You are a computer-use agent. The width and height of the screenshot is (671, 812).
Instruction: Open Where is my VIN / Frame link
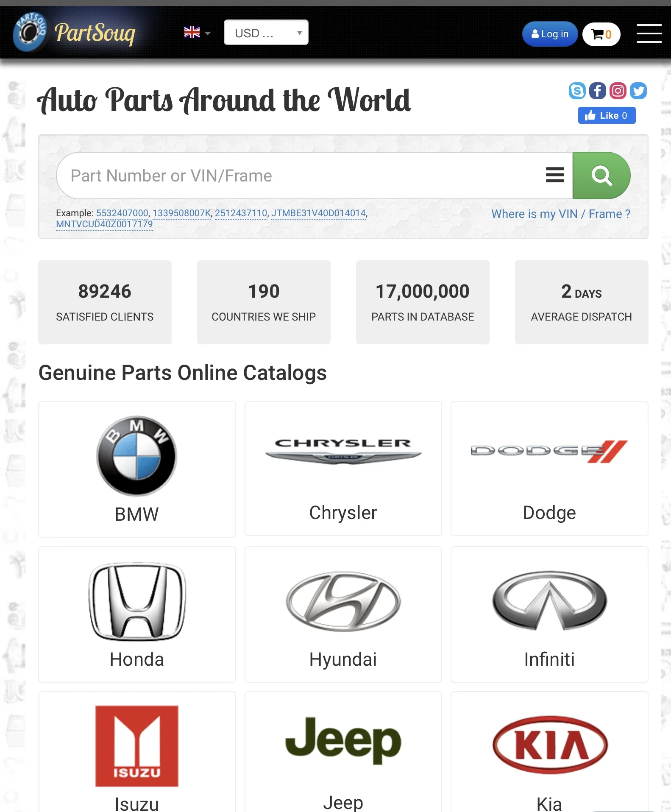561,214
